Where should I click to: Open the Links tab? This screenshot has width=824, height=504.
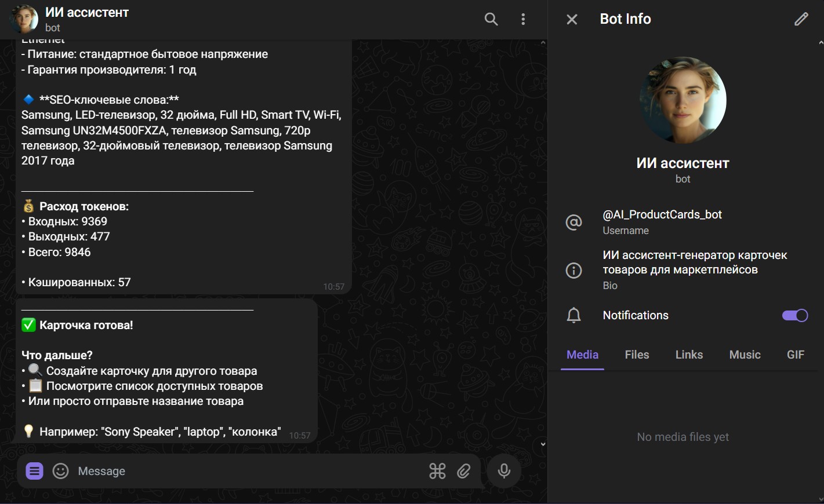689,355
